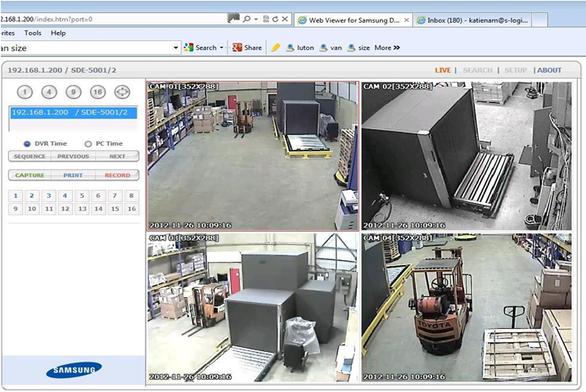Switch to the Inbox (180) tab
Screen dimensions: 586x392
click(473, 20)
